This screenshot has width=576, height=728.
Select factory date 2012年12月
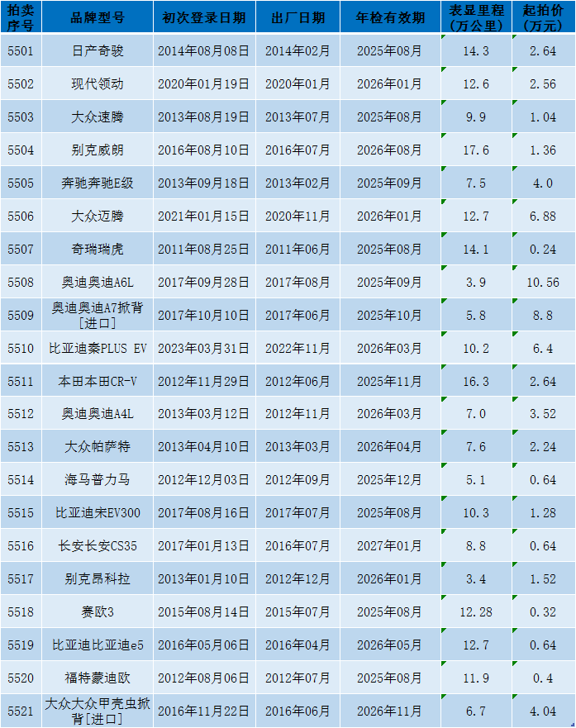click(x=298, y=578)
